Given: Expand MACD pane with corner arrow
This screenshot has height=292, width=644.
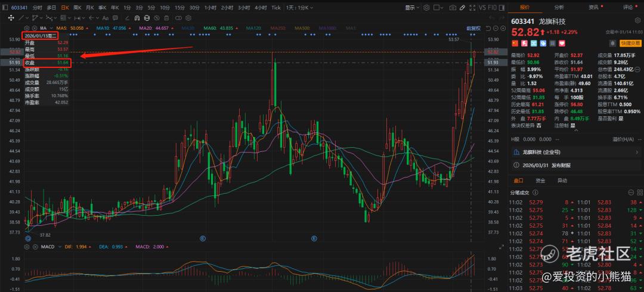Looking at the screenshot, I should coord(501,247).
